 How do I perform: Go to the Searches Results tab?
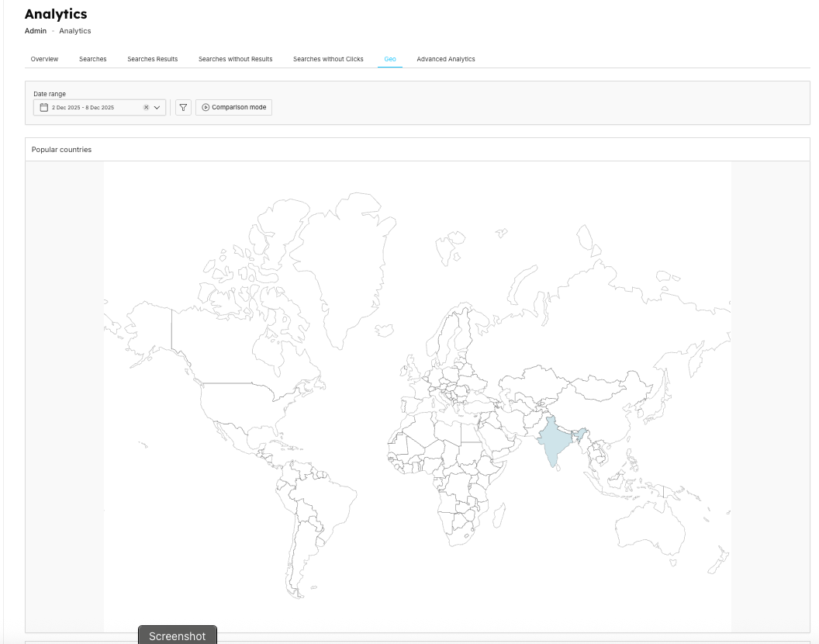152,59
